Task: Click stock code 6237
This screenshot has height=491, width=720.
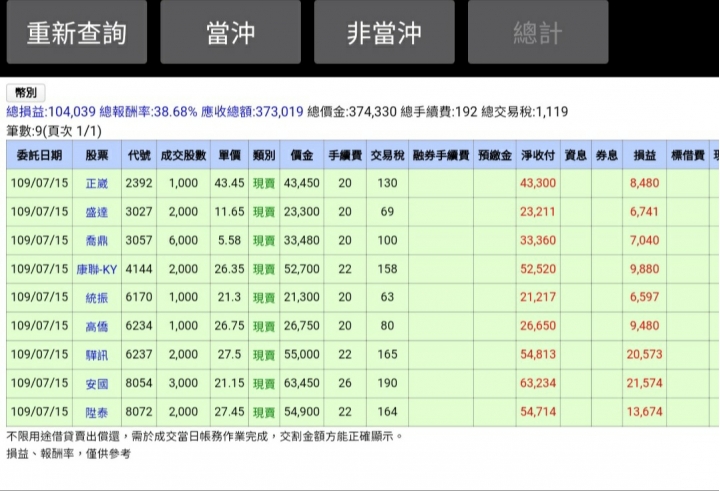Action: (139, 354)
